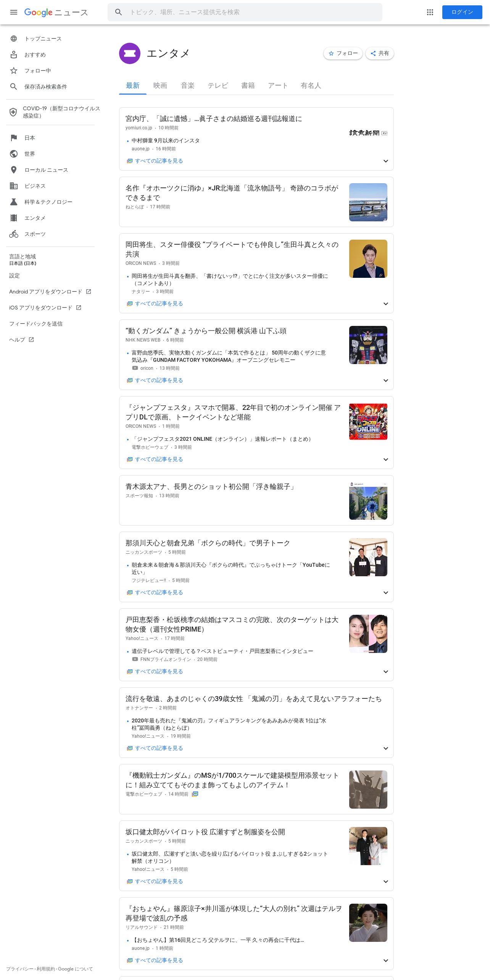
Task: Switch to the テレビ tab
Action: tap(218, 85)
